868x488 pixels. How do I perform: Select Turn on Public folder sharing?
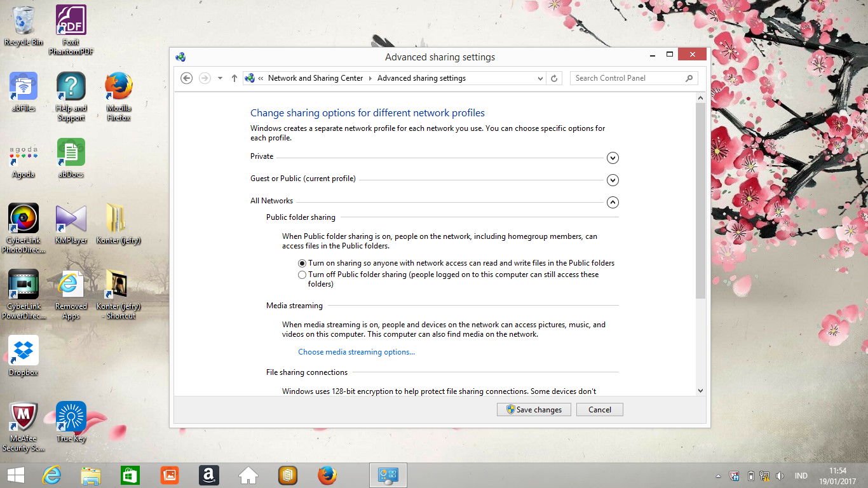coord(302,263)
